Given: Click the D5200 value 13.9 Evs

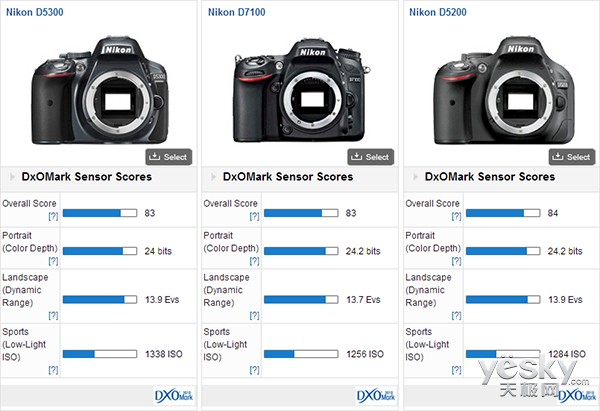Looking at the screenshot, I should pos(565,300).
